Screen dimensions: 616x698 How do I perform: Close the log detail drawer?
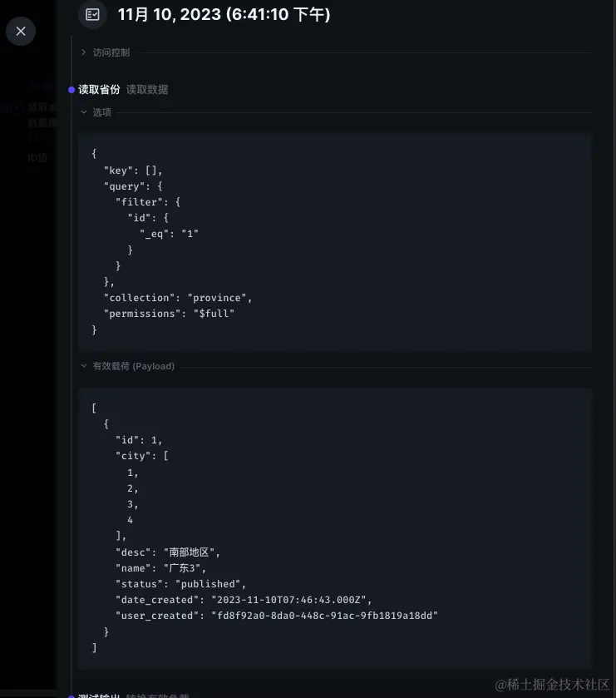point(21,32)
